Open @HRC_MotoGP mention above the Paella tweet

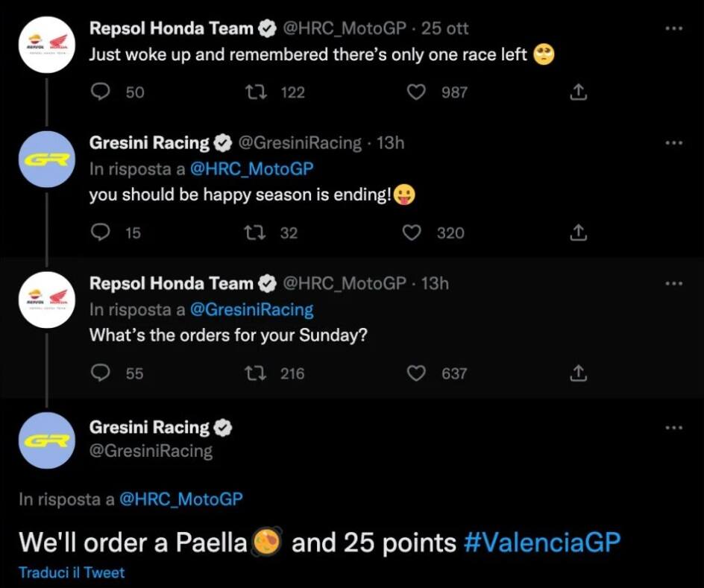(180, 499)
